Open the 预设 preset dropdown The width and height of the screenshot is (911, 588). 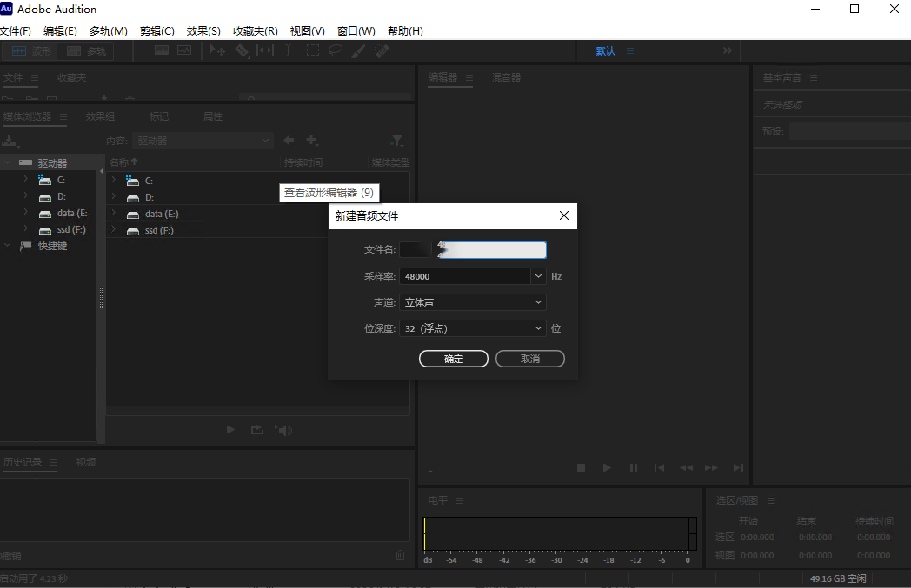[x=849, y=131]
